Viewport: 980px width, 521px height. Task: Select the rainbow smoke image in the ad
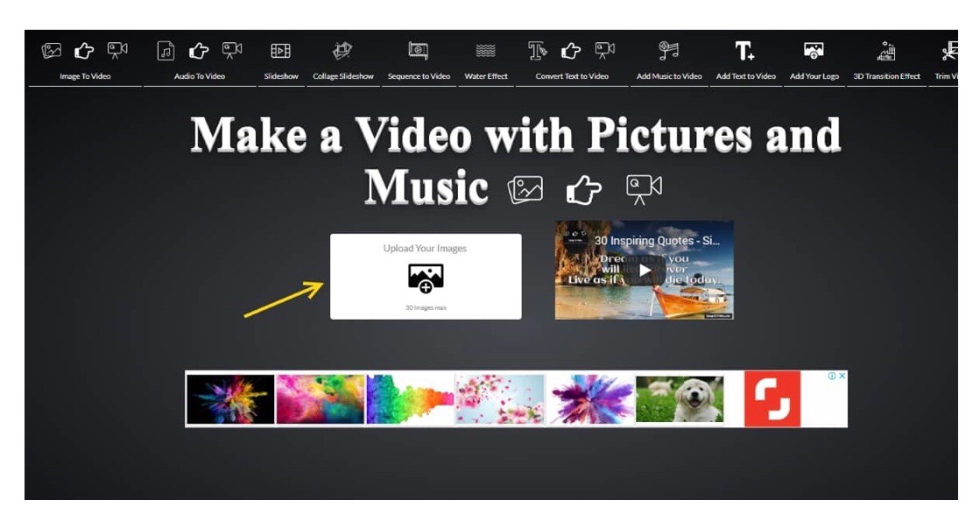coord(410,399)
